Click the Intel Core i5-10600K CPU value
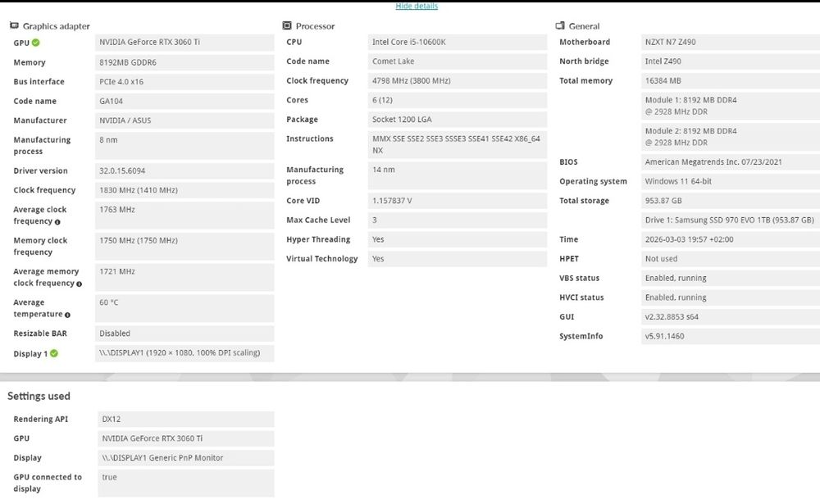820x504 pixels. [x=457, y=42]
